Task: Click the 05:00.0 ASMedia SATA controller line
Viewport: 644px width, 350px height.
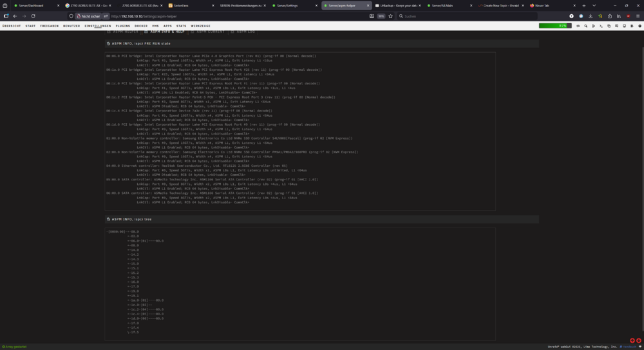Action: (212, 179)
